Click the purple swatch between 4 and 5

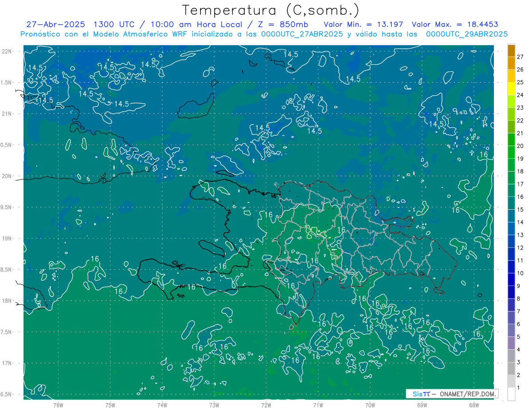pos(511,343)
